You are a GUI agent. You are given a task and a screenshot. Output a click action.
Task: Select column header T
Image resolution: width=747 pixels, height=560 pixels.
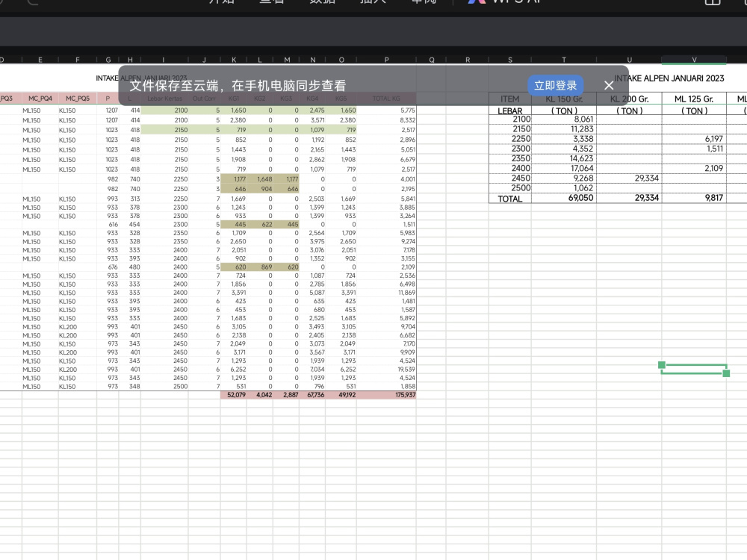(x=563, y=60)
